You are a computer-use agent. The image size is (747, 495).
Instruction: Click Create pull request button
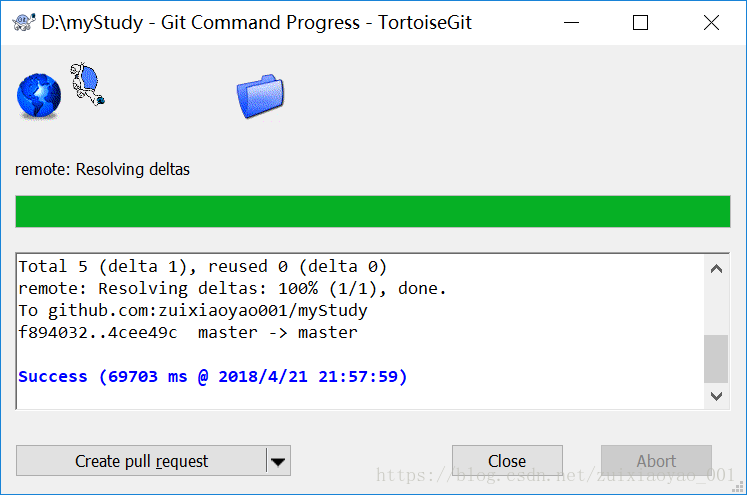pyautogui.click(x=141, y=461)
